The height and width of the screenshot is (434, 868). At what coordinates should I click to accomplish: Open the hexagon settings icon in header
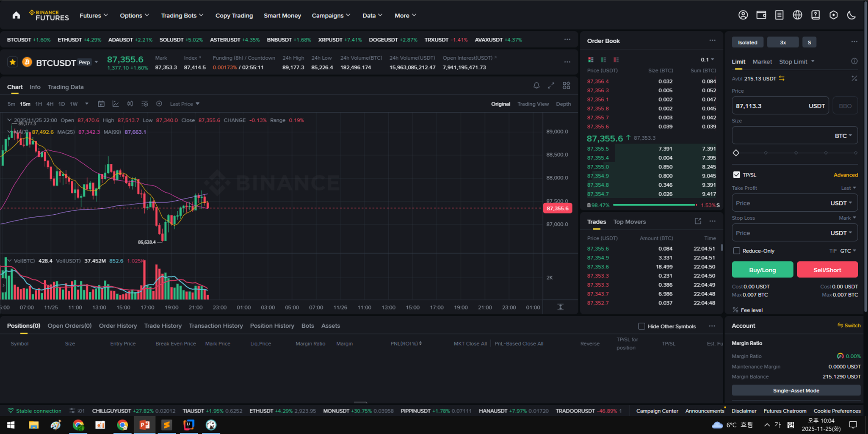(834, 15)
